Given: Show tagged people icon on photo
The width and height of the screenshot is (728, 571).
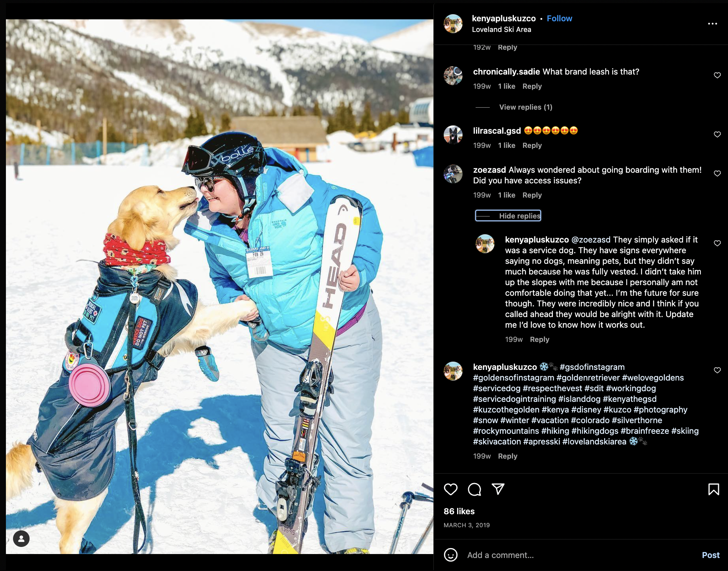Looking at the screenshot, I should click(x=21, y=539).
